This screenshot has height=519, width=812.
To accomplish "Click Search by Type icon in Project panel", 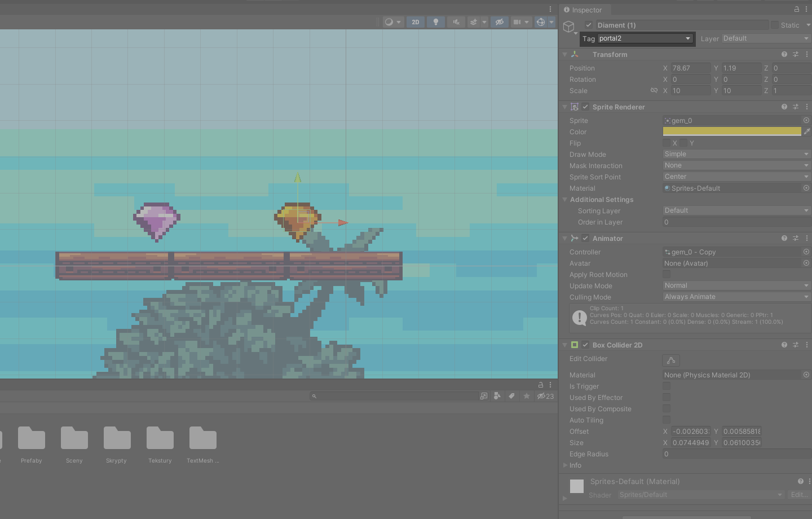I will point(497,396).
